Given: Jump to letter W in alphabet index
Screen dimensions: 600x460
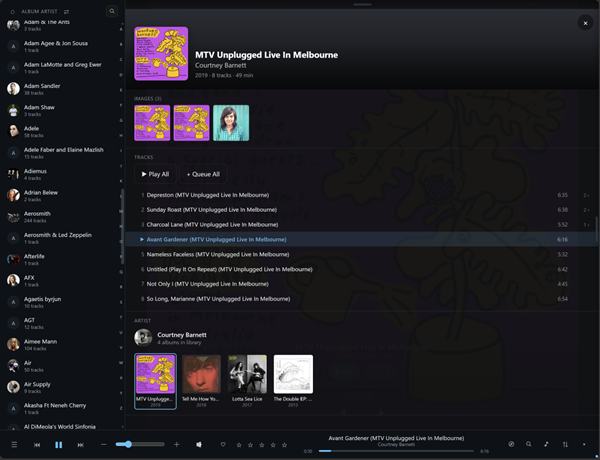Looking at the screenshot, I should click(121, 363).
